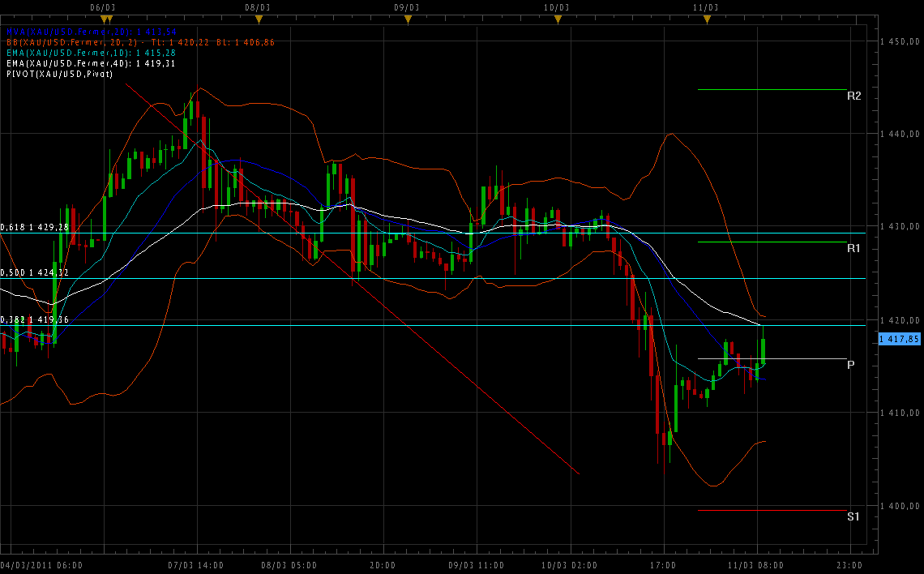Click the S1 pivot support label

point(853,516)
